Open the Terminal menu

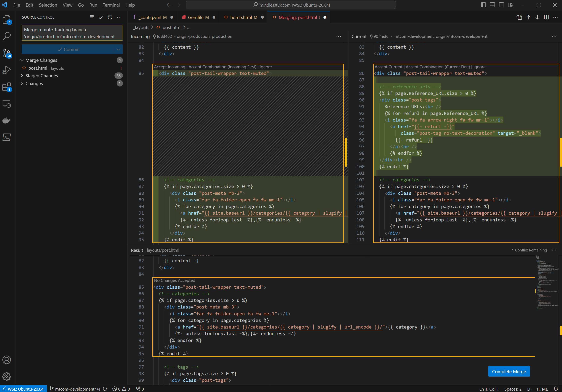coord(111,5)
